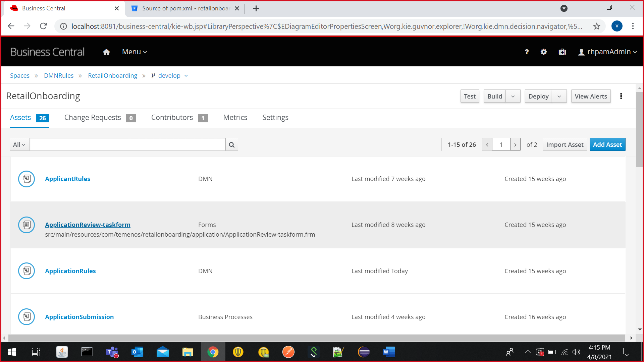This screenshot has width=644, height=362.
Task: Click the ApplicantRules asset type icon
Action: tap(26, 179)
